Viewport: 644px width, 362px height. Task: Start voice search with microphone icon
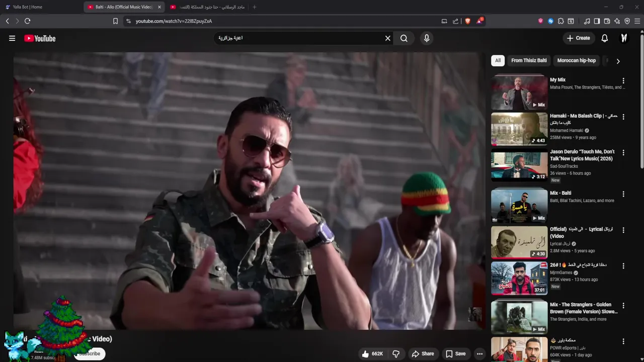coord(427,38)
